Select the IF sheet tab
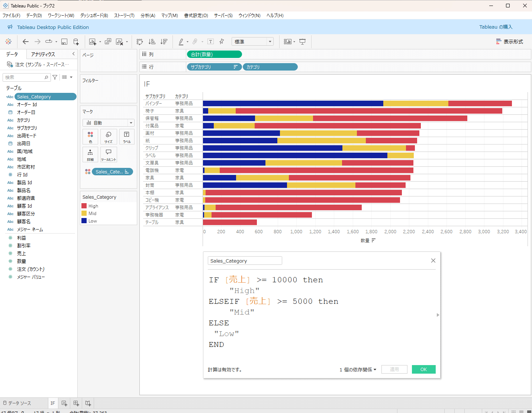This screenshot has height=413, width=532. click(53, 403)
